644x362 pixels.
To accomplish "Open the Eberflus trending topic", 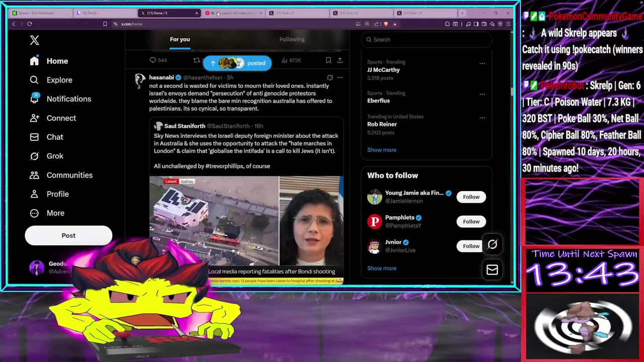I will [378, 101].
